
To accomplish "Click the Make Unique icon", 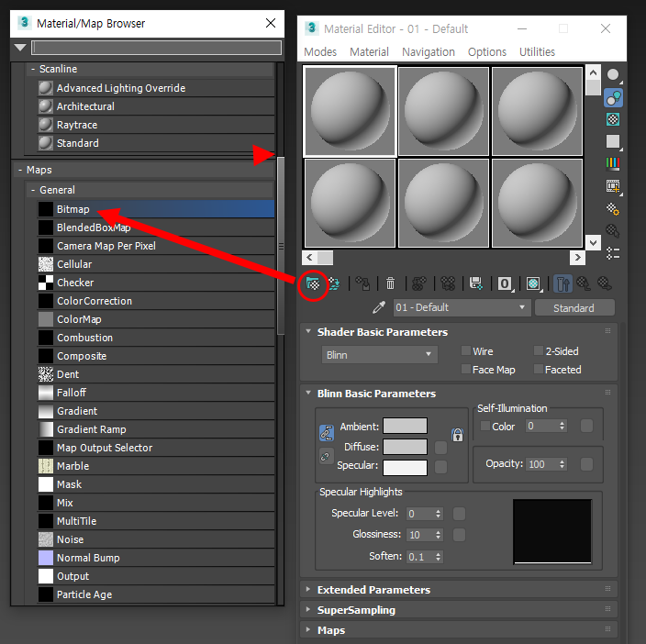I will coord(448,283).
